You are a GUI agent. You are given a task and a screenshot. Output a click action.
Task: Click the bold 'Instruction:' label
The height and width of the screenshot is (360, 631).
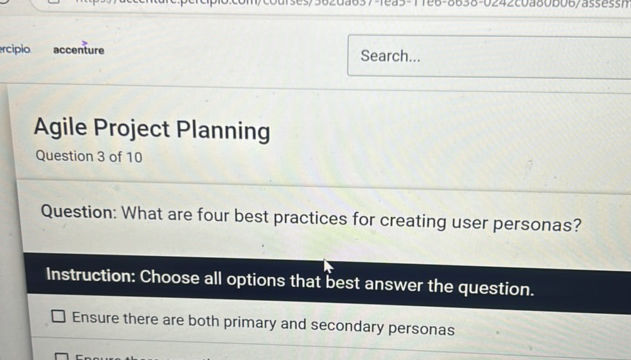[x=91, y=275]
